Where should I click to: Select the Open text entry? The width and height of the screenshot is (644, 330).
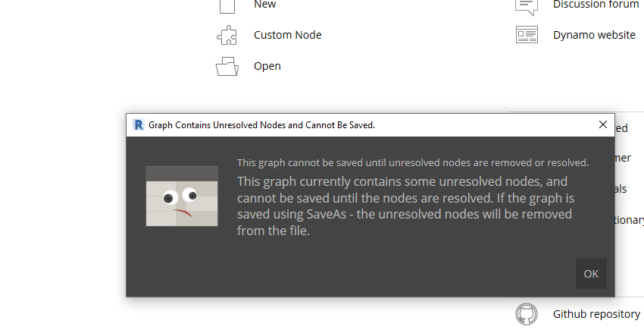coord(267,66)
